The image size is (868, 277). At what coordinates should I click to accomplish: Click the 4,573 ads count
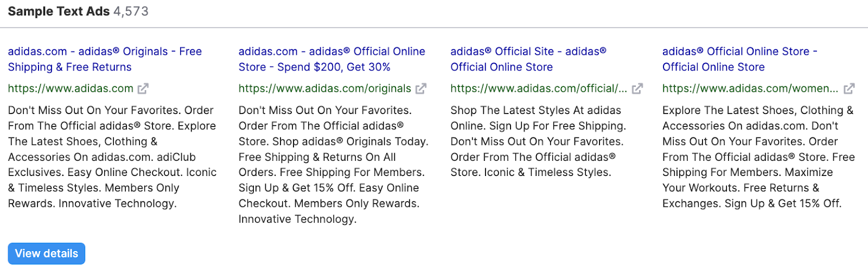pos(131,11)
